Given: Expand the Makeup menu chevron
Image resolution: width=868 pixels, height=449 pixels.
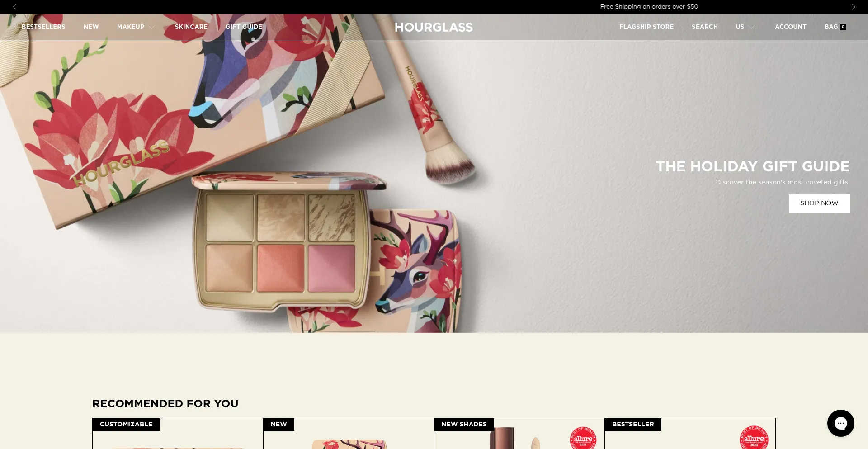Looking at the screenshot, I should (x=151, y=27).
